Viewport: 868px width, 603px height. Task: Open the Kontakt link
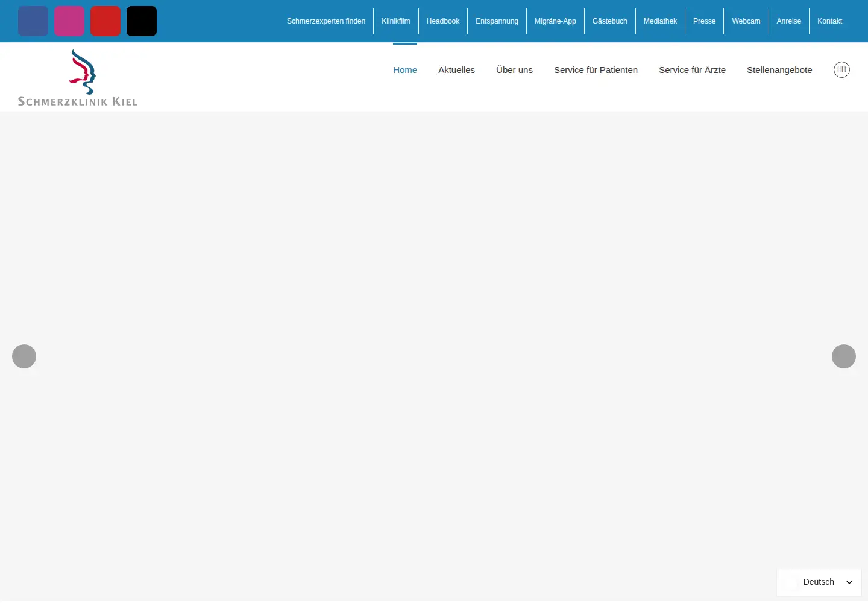[x=829, y=21]
